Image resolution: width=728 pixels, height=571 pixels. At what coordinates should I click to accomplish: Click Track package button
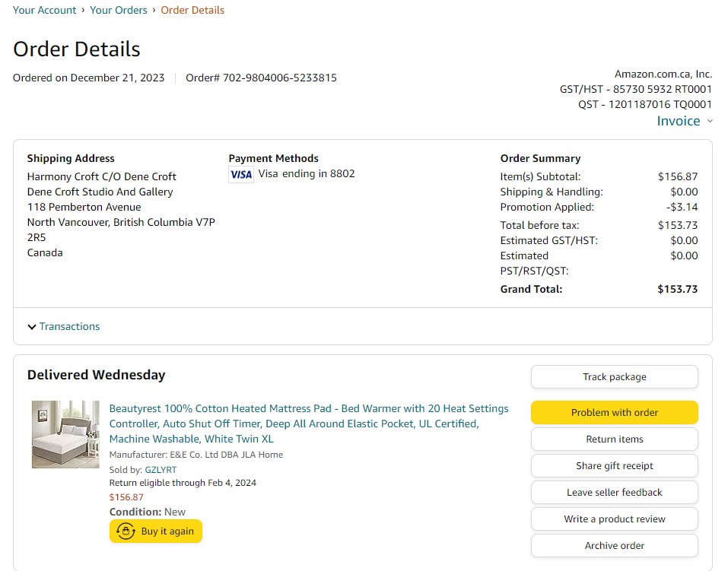click(614, 376)
